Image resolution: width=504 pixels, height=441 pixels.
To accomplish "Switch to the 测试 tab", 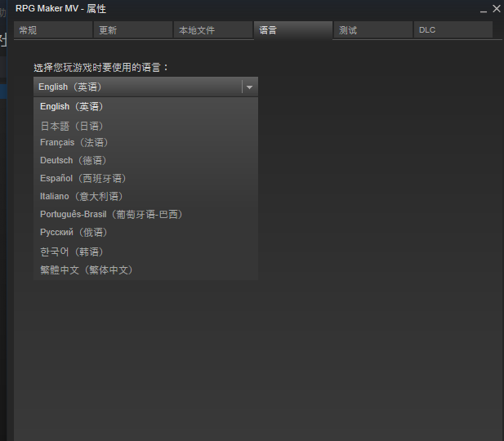I will [x=373, y=30].
